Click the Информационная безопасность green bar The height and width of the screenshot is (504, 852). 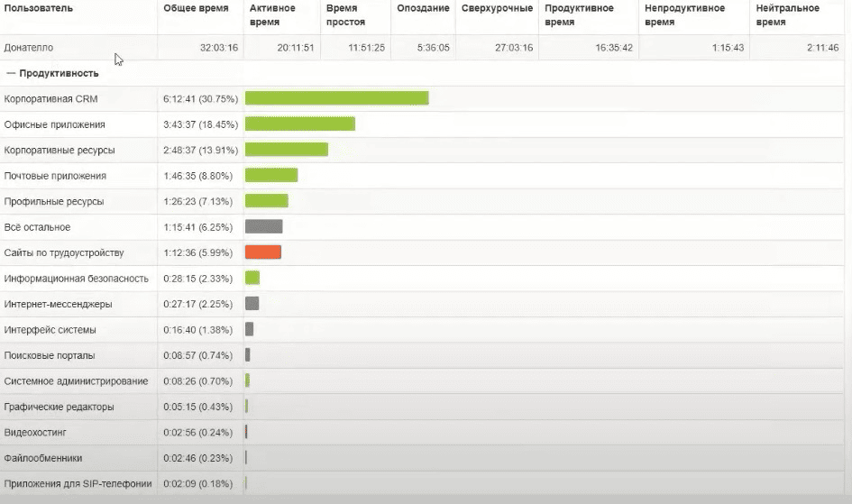coord(252,279)
